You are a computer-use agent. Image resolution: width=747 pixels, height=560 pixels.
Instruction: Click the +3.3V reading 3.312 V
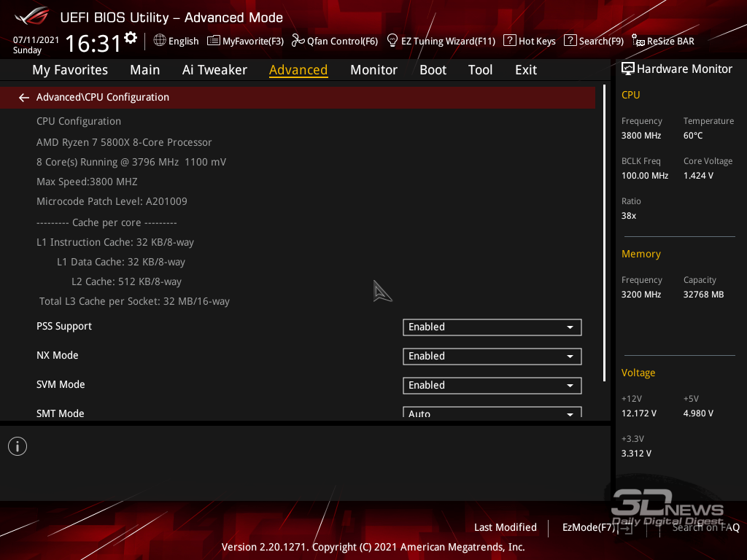click(636, 454)
